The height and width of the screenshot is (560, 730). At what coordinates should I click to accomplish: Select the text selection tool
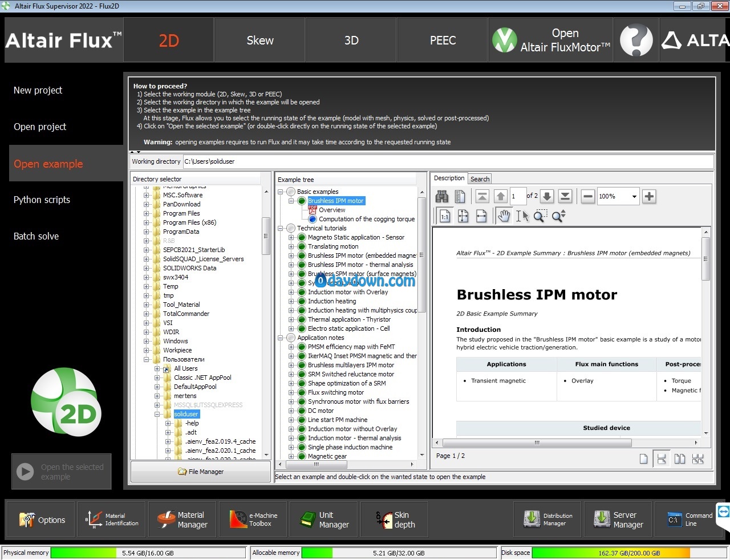pos(522,216)
